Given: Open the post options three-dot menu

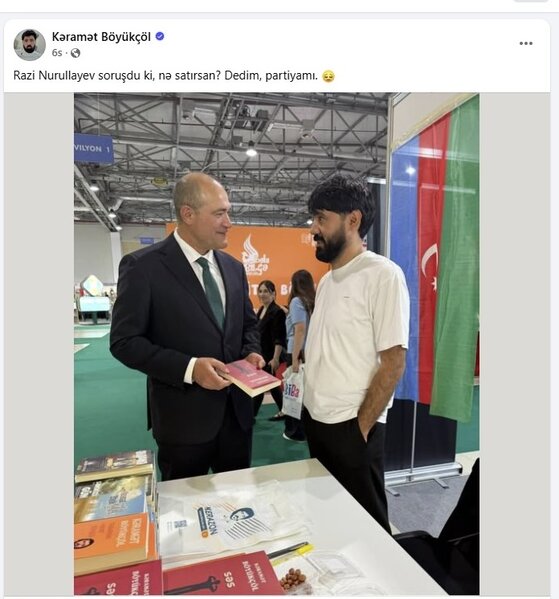Looking at the screenshot, I should [526, 43].
